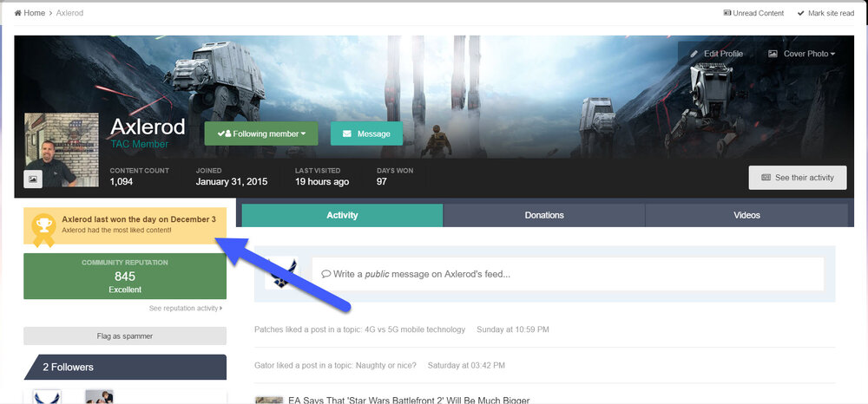Open first follower's avatar thumbnail
The width and height of the screenshot is (868, 404).
point(47,396)
